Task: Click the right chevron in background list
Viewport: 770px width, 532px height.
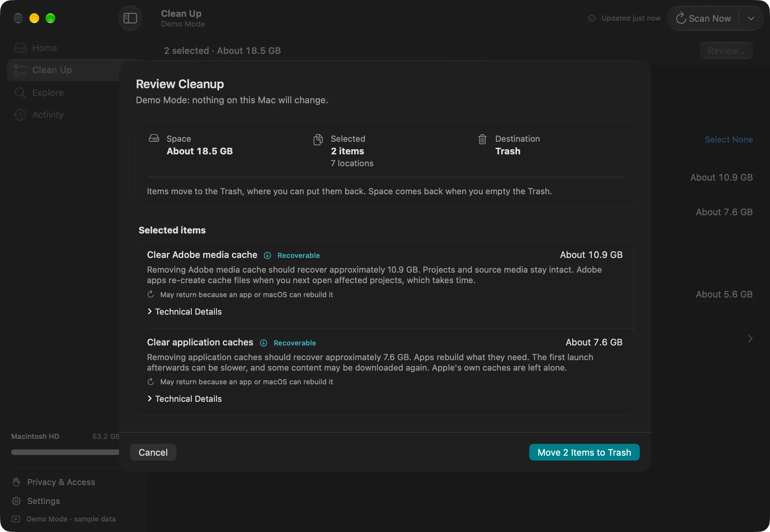Action: click(x=750, y=338)
